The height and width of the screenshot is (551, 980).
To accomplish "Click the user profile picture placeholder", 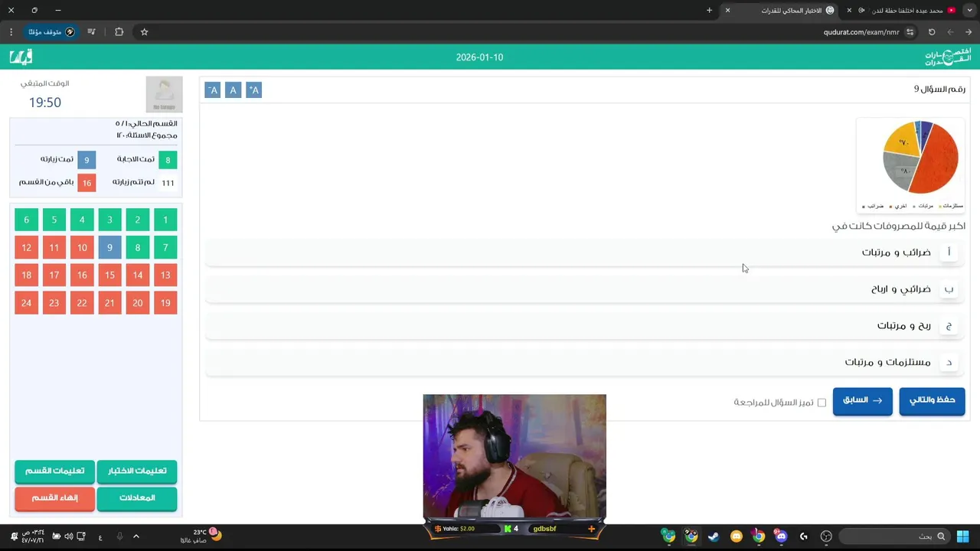I will (x=164, y=94).
